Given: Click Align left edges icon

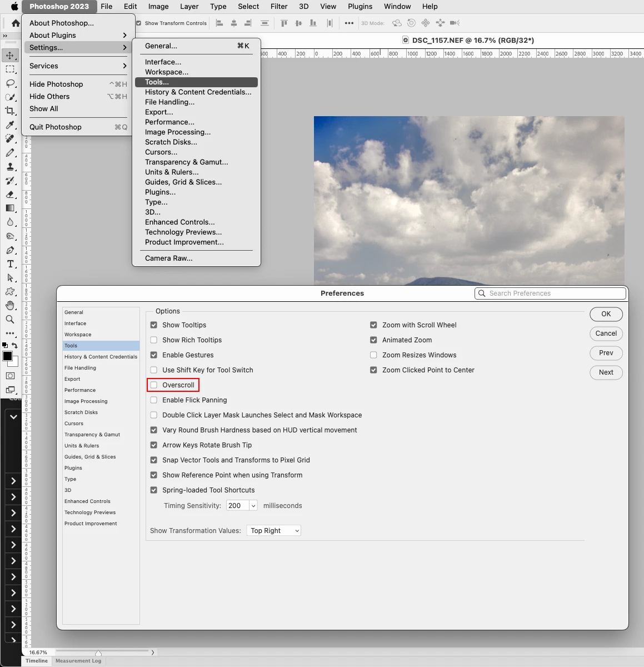Looking at the screenshot, I should [219, 23].
